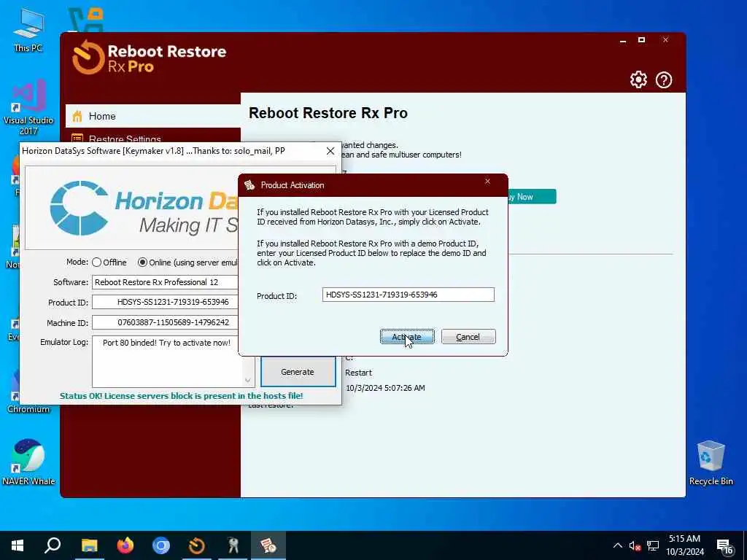Switch to Keymaker keys taskbar icon
The image size is (747, 560).
[233, 545]
